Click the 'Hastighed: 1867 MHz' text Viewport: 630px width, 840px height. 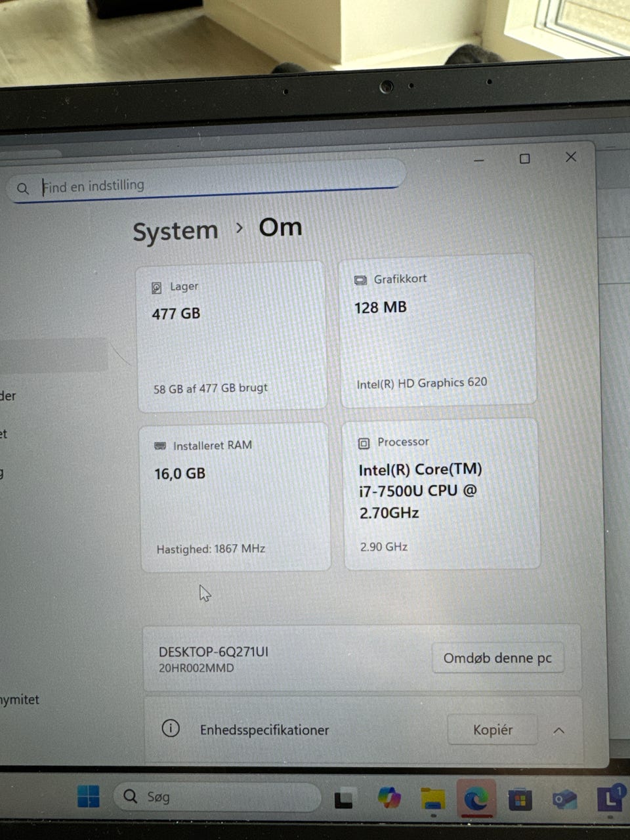(x=211, y=549)
